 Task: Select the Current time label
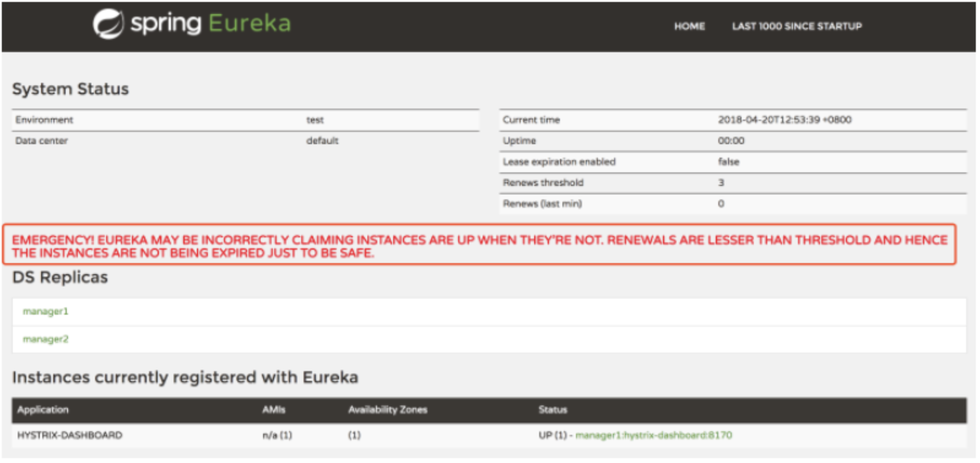(x=531, y=120)
